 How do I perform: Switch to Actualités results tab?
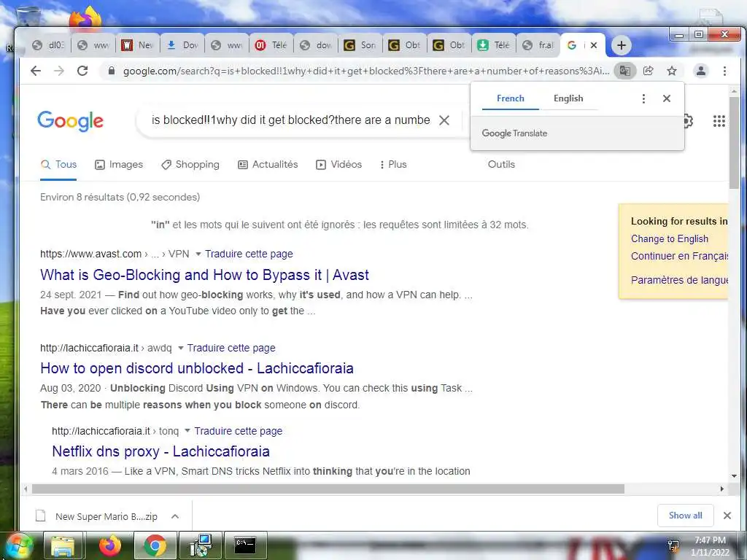[268, 165]
